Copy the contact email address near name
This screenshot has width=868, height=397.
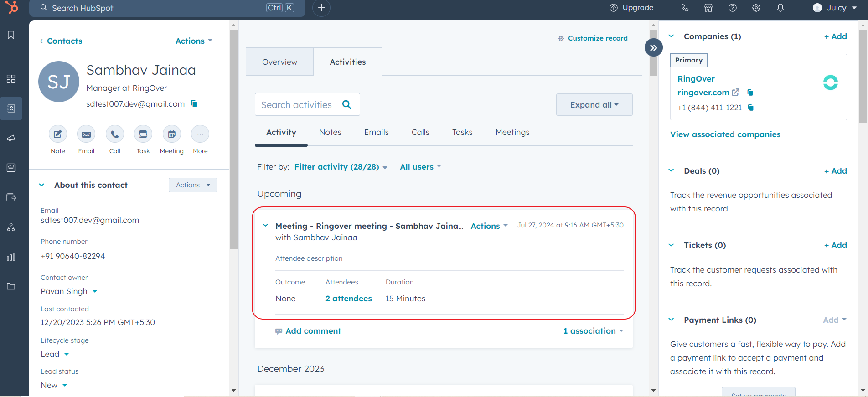194,104
